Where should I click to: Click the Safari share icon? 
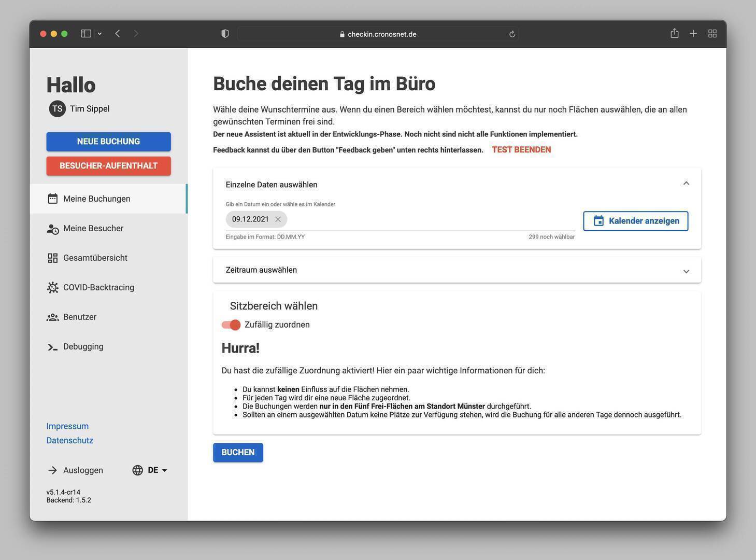point(674,34)
